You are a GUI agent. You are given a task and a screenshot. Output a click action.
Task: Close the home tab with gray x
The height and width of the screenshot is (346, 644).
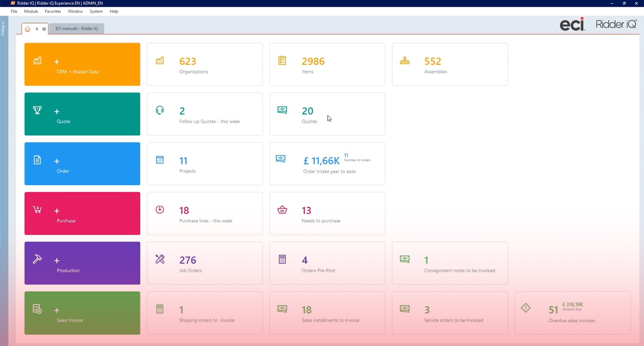tap(44, 29)
